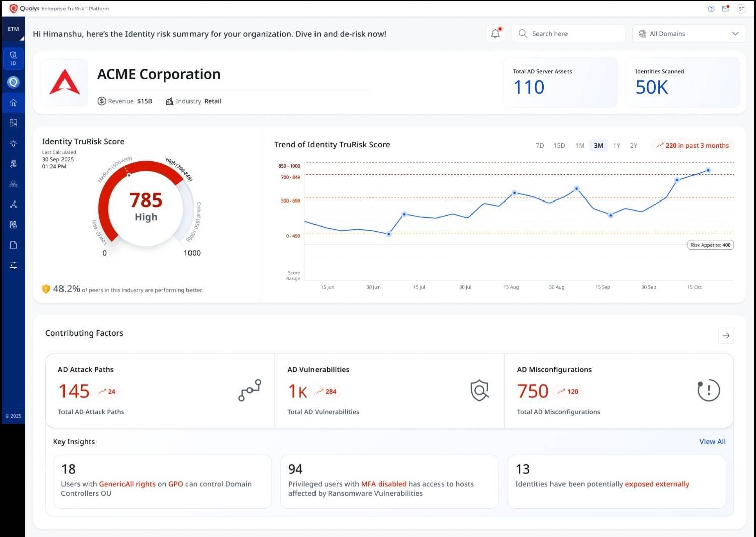756x537 pixels.
Task: Click the attack path graph sidebar icon
Action: tap(13, 205)
